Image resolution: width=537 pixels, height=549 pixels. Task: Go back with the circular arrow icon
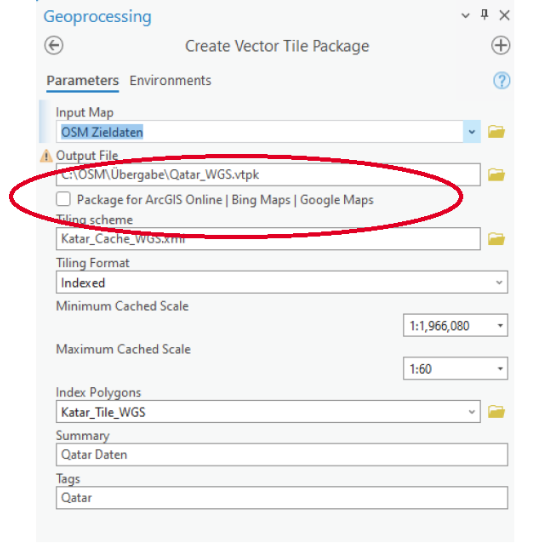pyautogui.click(x=54, y=46)
